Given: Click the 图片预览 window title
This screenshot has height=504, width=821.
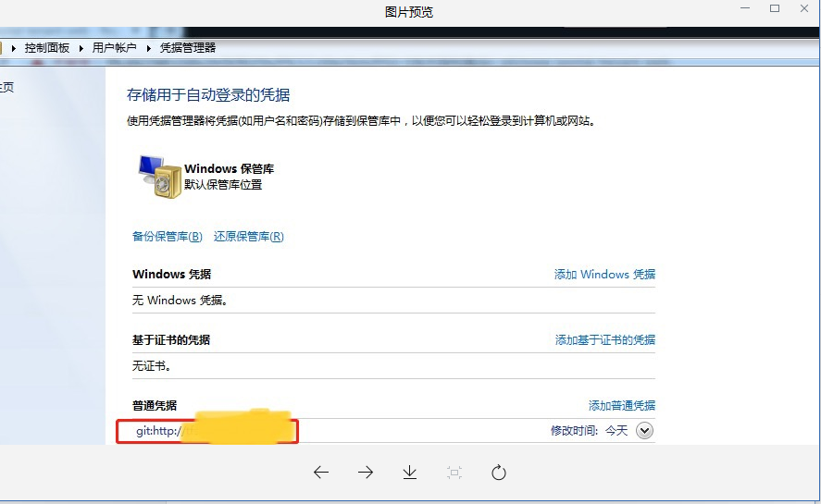Looking at the screenshot, I should point(409,11).
